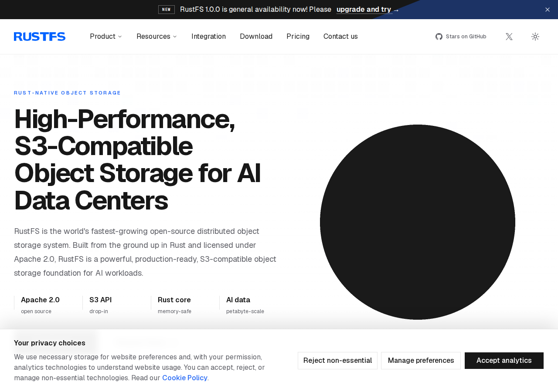Dismiss the announcement banner with the X

click(x=548, y=10)
